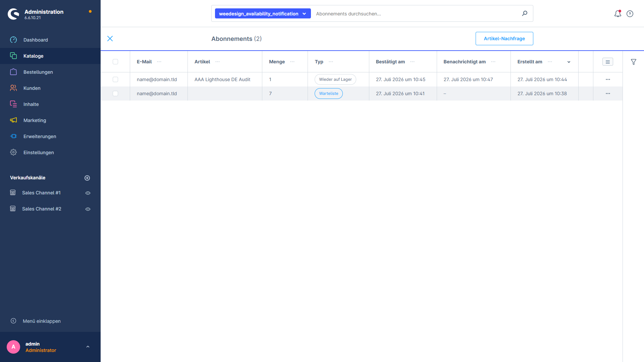Open Sales Channel #1
The height and width of the screenshot is (362, 644).
(41, 193)
